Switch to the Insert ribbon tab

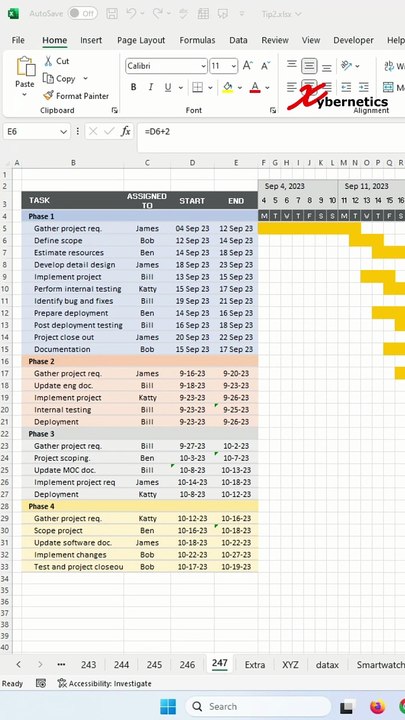[x=91, y=40]
